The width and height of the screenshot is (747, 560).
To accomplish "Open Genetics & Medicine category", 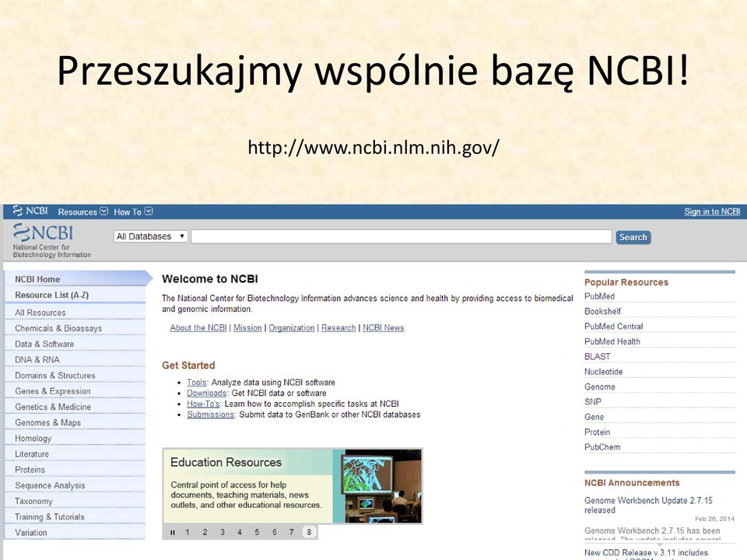I will tap(75, 407).
